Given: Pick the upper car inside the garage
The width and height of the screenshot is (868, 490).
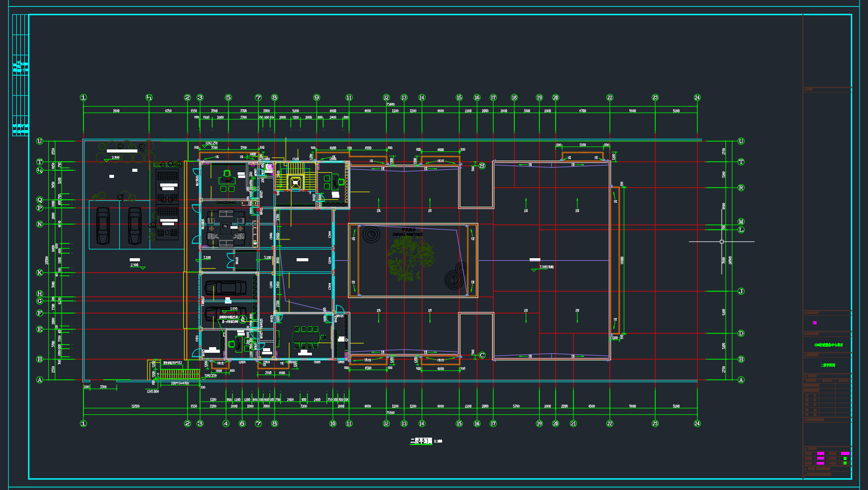Looking at the screenshot, I should click(225, 288).
